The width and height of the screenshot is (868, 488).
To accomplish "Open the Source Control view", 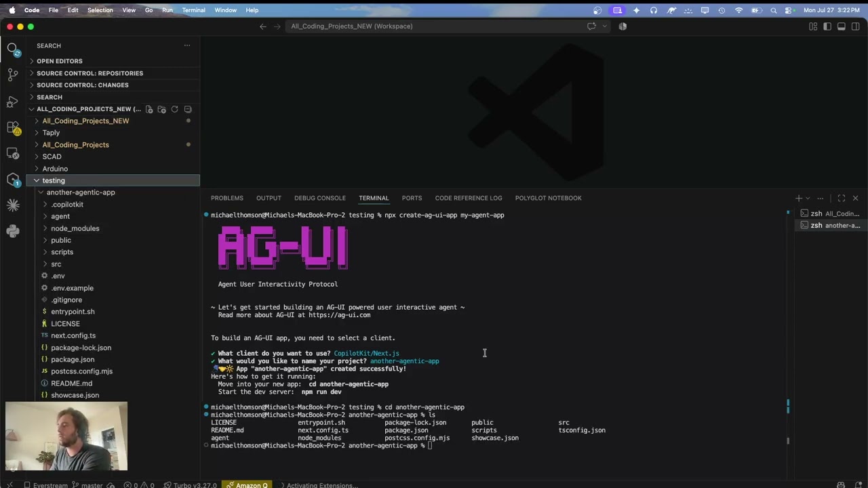I will point(12,75).
